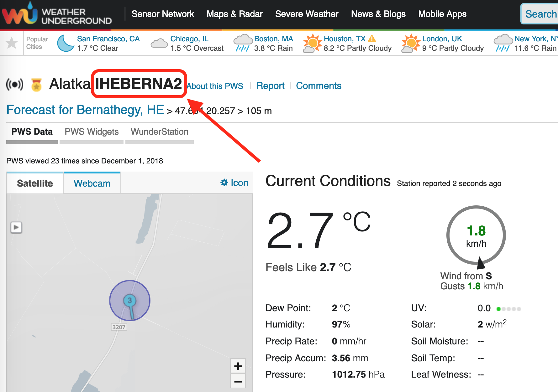Click the favorites star icon
The image size is (558, 392).
(12, 43)
